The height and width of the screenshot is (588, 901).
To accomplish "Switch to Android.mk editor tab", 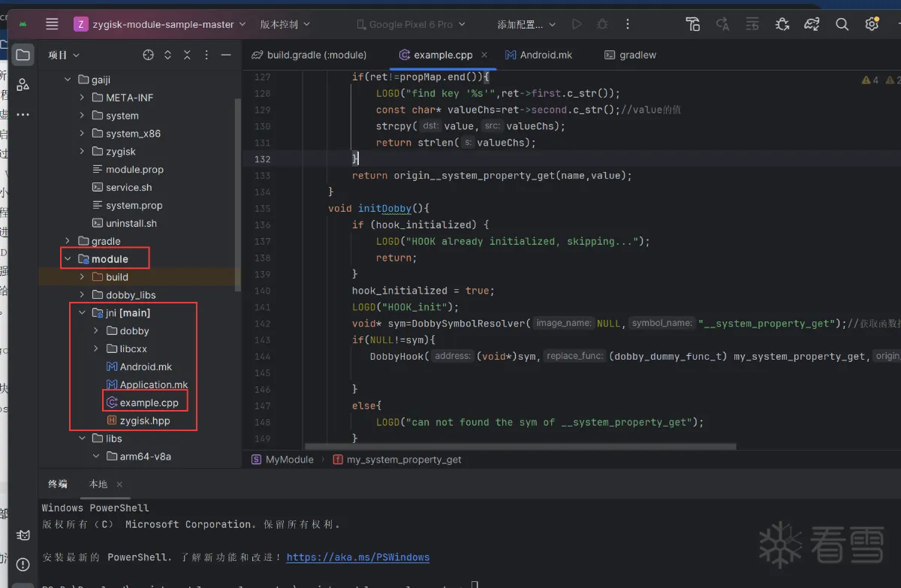I will tap(539, 55).
